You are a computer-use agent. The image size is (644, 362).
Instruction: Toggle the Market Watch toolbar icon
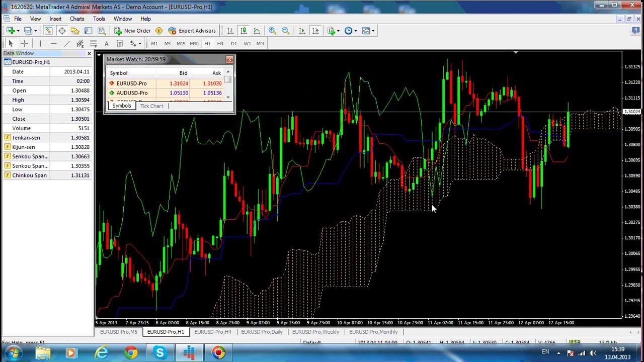point(48,31)
